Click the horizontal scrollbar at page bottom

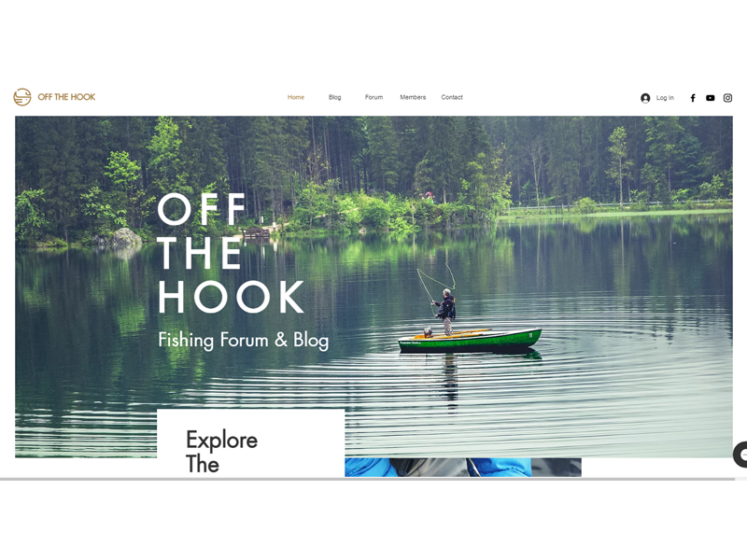pyautogui.click(x=367, y=479)
